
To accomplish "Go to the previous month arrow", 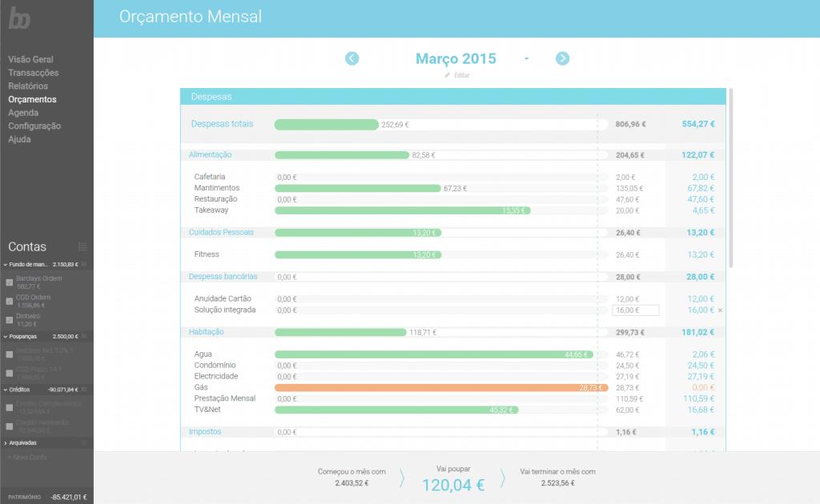I will [x=352, y=58].
